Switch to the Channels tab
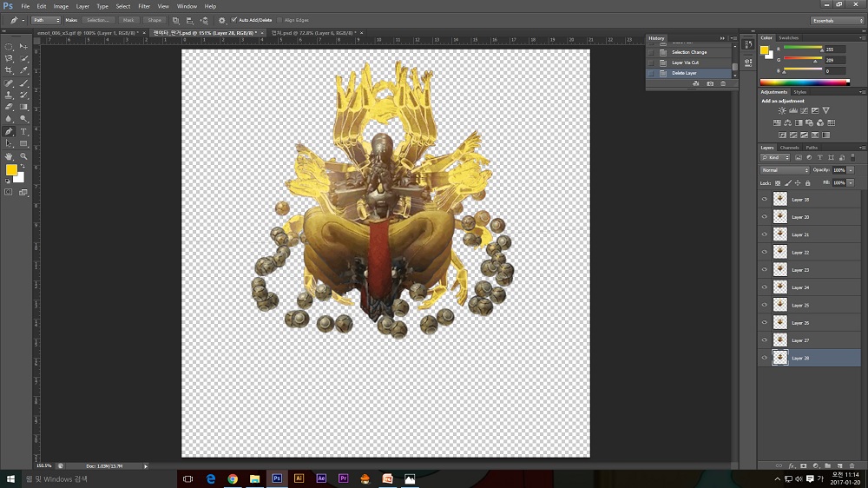The width and height of the screenshot is (868, 488). click(789, 148)
